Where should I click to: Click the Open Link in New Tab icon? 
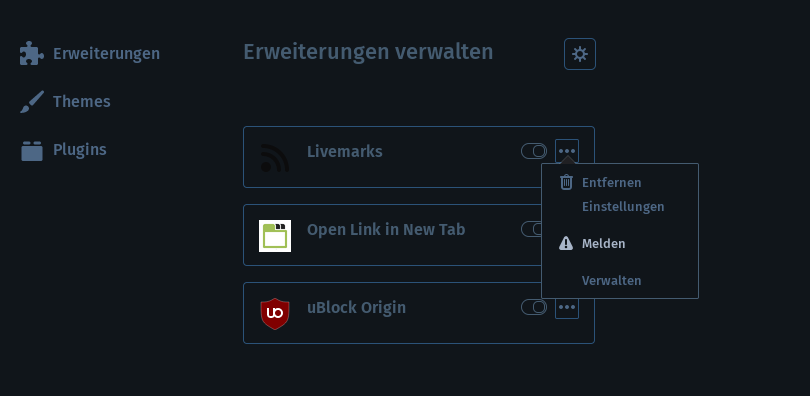[275, 236]
